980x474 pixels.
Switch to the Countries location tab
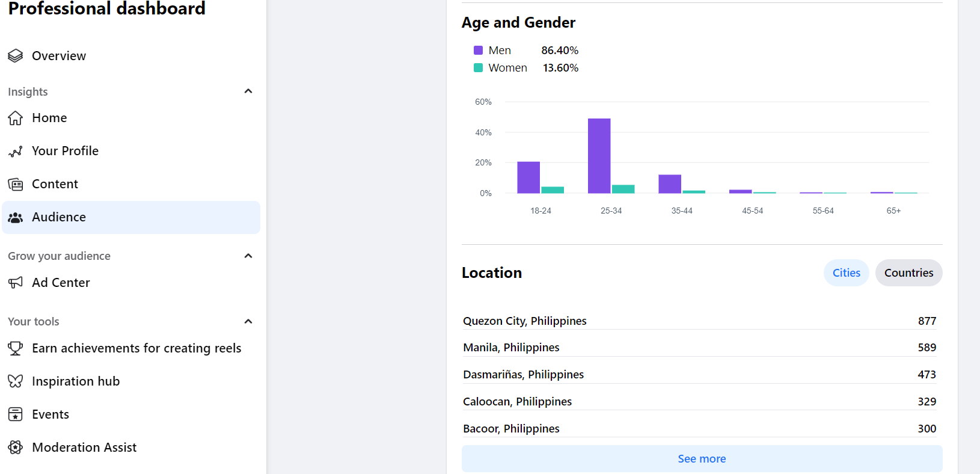pyautogui.click(x=908, y=273)
